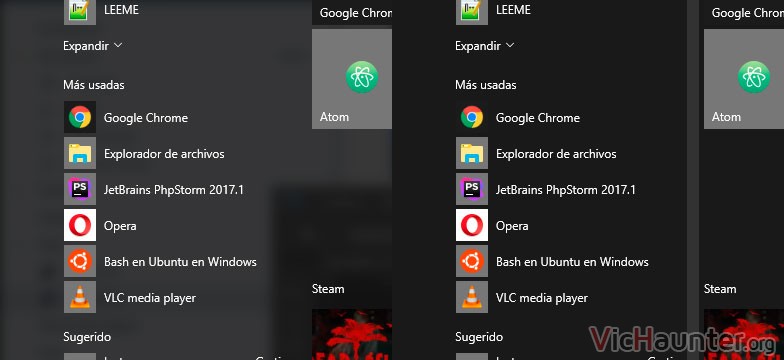Click 'Opera' label in right app list

click(512, 226)
